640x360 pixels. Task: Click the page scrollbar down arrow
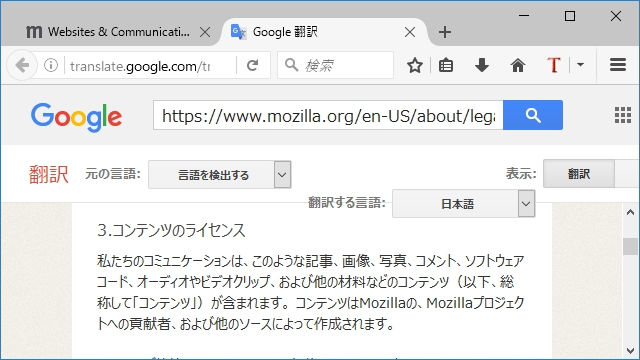[x=630, y=351]
